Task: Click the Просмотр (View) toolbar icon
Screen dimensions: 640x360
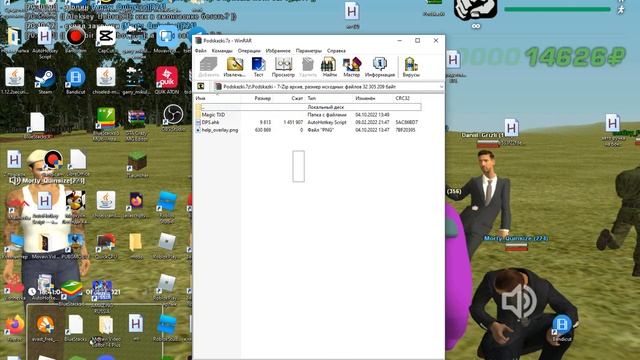Action: [x=283, y=67]
